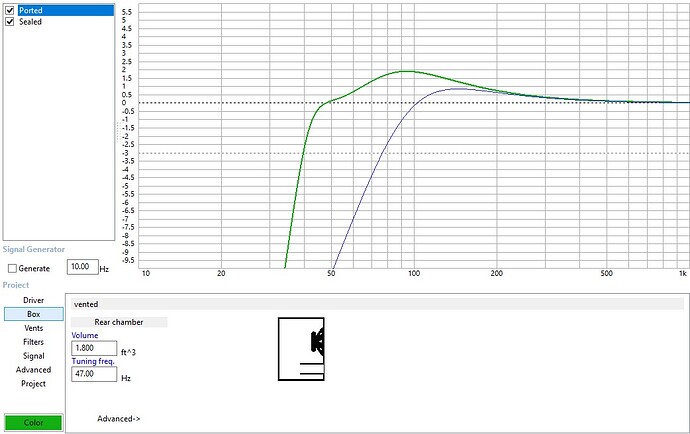Click the vented box speaker diagram
This screenshot has height=434, width=690.
point(303,349)
